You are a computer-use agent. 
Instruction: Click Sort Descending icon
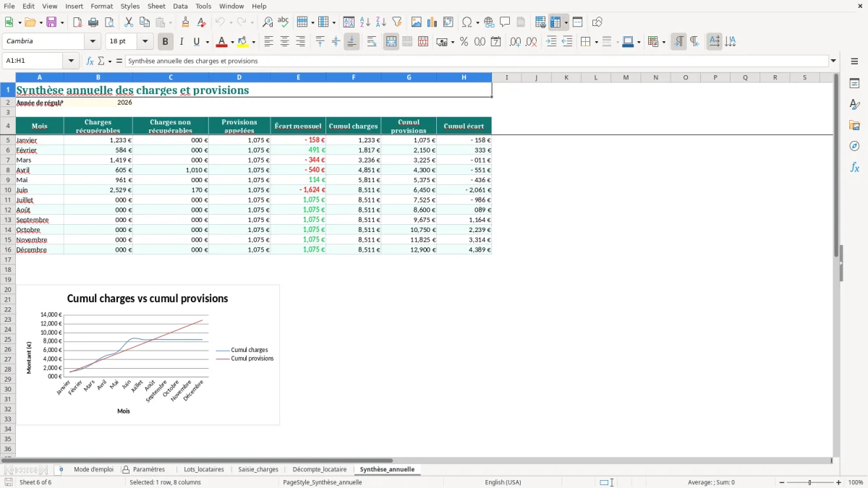[x=381, y=22]
